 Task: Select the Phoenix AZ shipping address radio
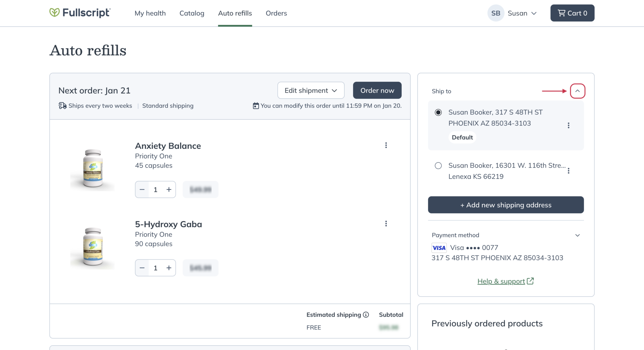(438, 113)
